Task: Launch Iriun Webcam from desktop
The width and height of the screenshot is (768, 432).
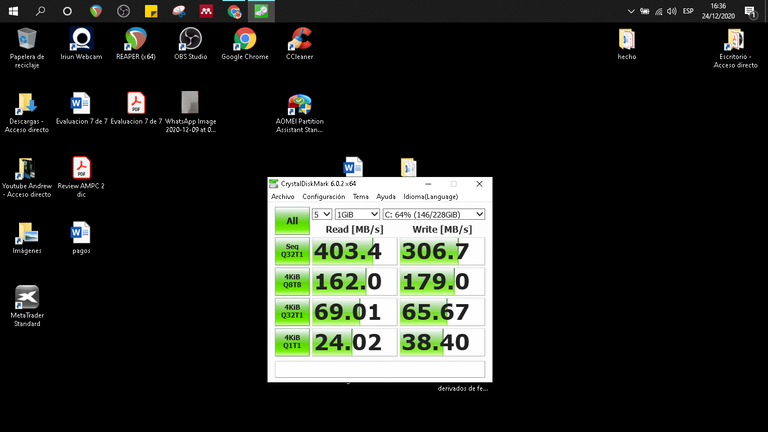Action: (x=81, y=44)
